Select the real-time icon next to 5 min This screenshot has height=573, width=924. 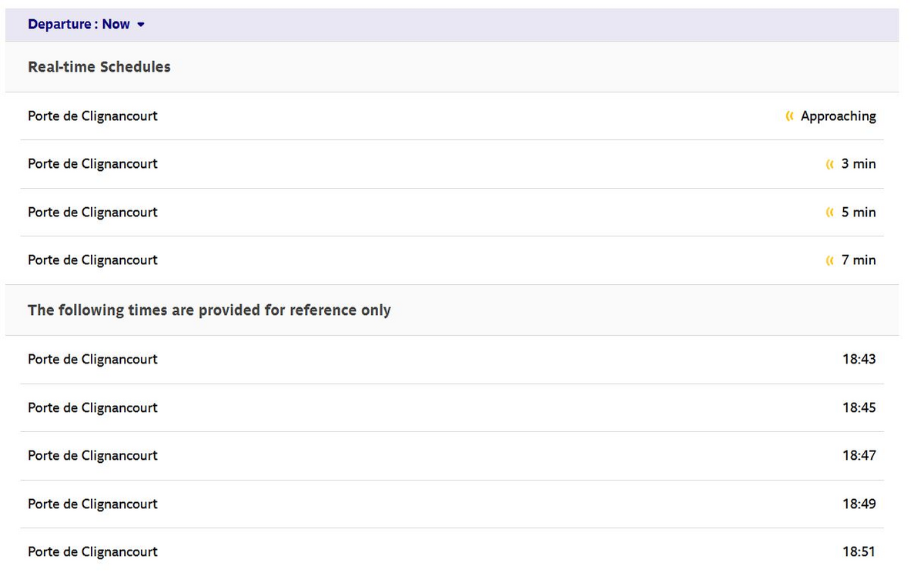tap(829, 213)
